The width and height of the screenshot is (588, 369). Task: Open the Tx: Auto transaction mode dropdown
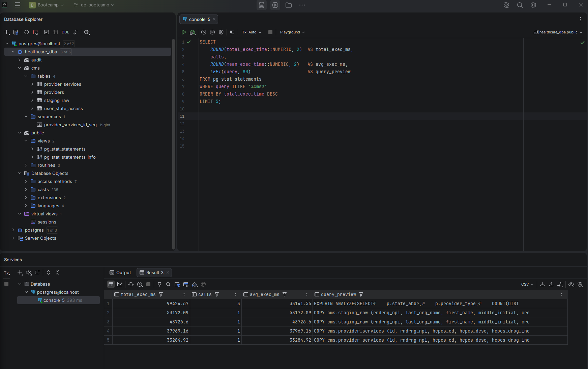[x=252, y=32]
